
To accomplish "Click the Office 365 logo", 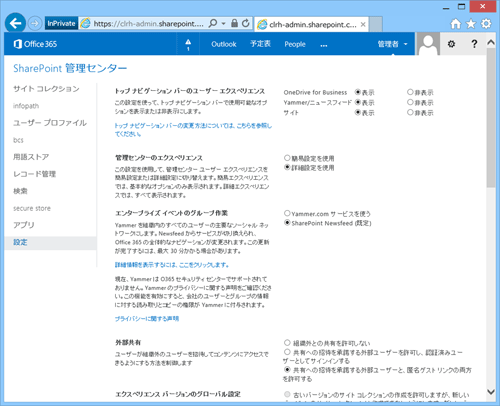I will (x=35, y=44).
